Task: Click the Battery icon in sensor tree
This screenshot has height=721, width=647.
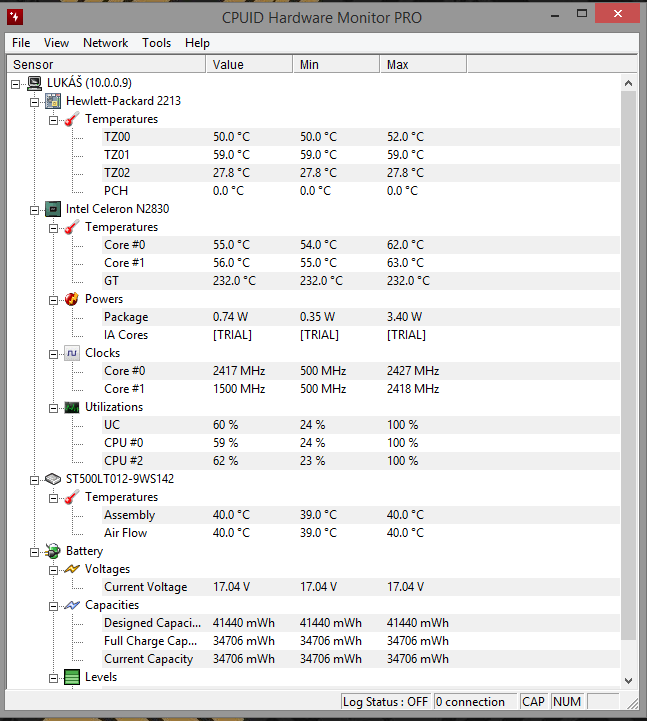Action: click(53, 551)
